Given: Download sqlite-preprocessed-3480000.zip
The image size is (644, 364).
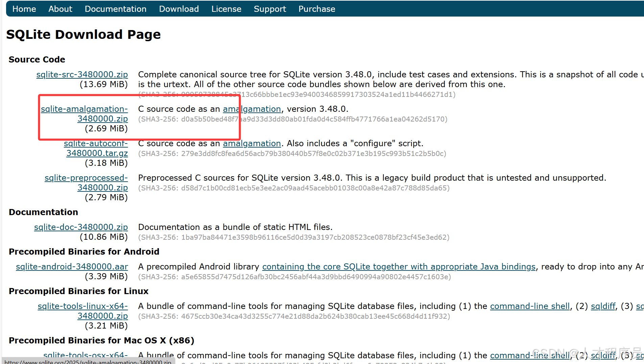Looking at the screenshot, I should [86, 183].
